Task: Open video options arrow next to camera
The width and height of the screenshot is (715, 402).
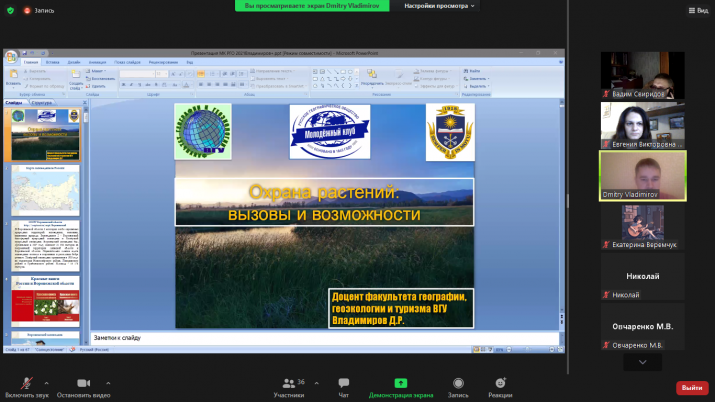Action: click(x=108, y=383)
